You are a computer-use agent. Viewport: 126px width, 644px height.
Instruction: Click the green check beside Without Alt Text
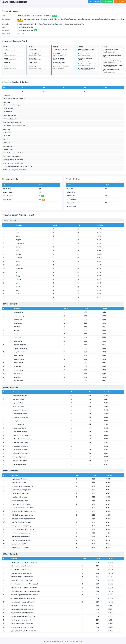[42, 196]
